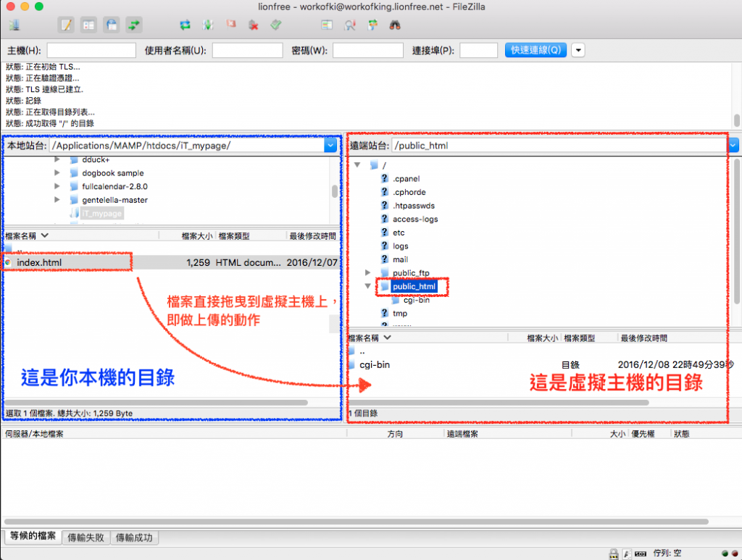Click the remote tree vertical scrollbar
The image size is (742, 560).
click(737, 232)
